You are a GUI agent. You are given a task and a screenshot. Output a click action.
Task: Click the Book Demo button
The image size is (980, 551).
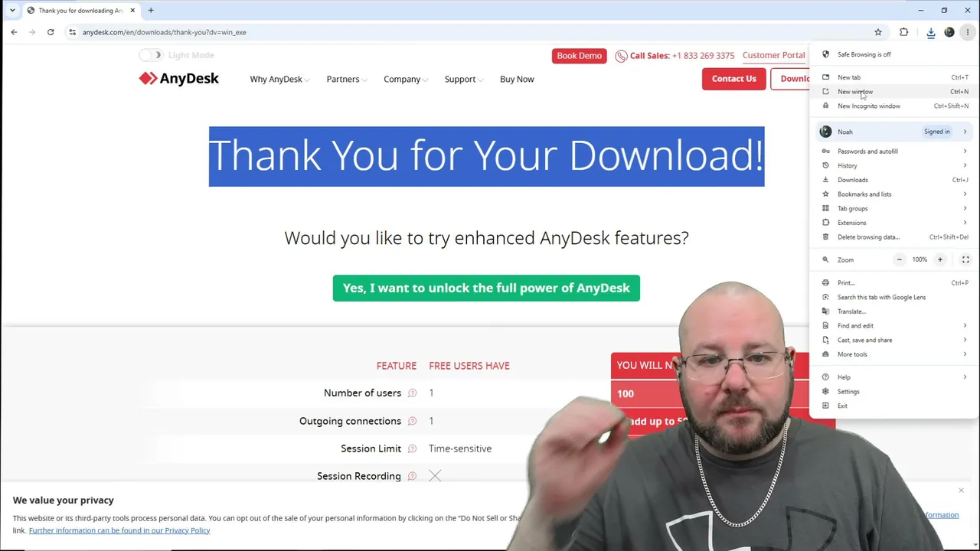coord(580,56)
